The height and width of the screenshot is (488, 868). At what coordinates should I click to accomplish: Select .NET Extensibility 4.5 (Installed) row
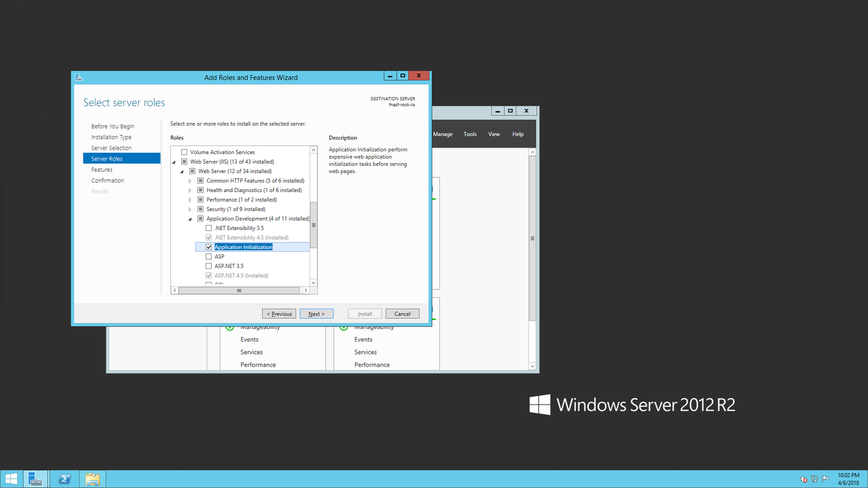(251, 237)
